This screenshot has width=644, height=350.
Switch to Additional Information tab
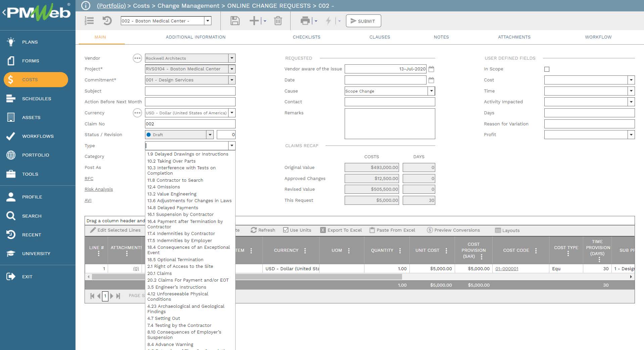coord(196,37)
